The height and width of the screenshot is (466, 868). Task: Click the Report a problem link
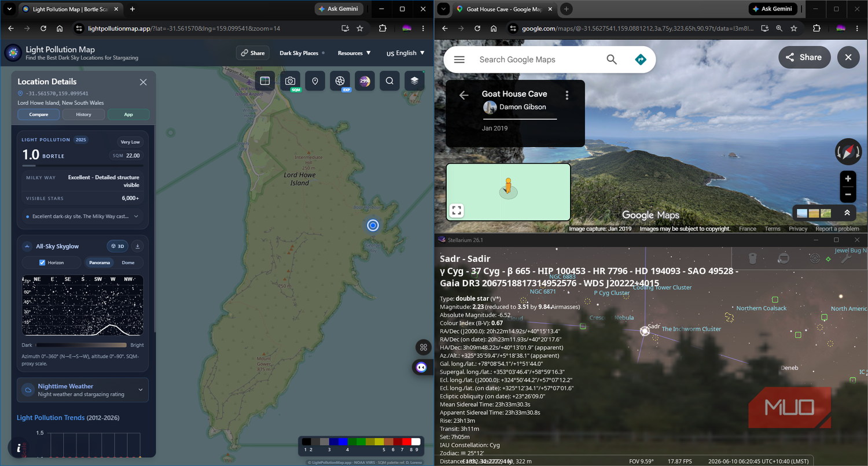837,229
